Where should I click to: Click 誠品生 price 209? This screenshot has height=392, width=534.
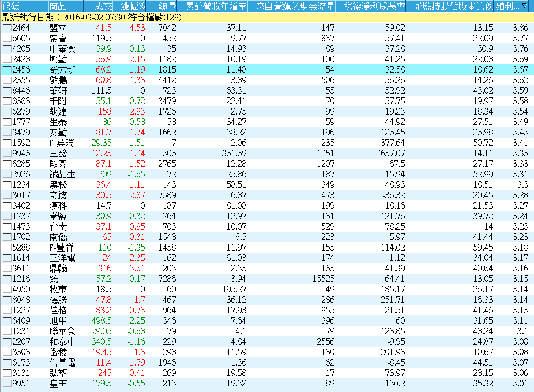[105, 175]
